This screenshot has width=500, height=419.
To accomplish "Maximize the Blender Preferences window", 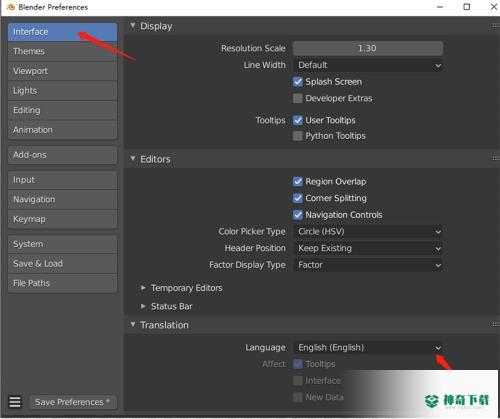I will pos(467,7).
